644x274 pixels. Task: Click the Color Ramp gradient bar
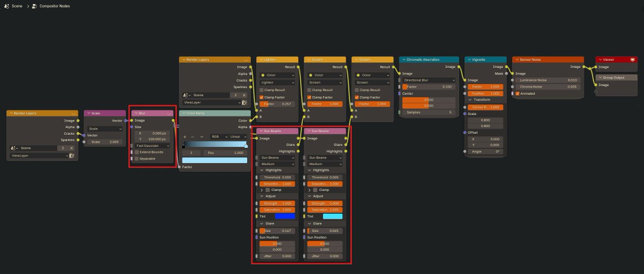tap(215, 145)
